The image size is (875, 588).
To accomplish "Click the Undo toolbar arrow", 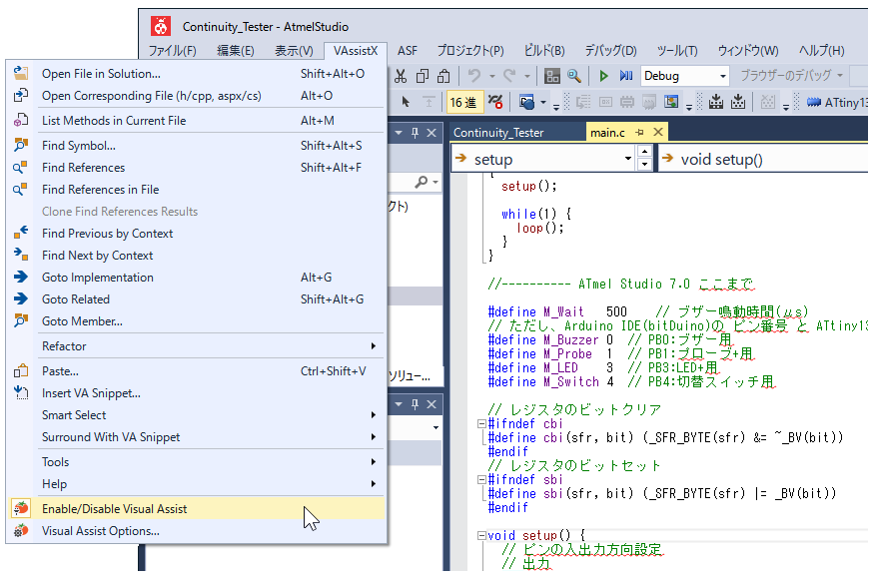I will 474,75.
